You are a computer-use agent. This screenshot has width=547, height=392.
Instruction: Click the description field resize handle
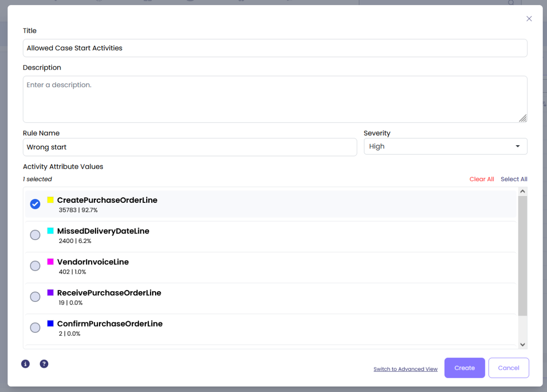[x=523, y=118]
